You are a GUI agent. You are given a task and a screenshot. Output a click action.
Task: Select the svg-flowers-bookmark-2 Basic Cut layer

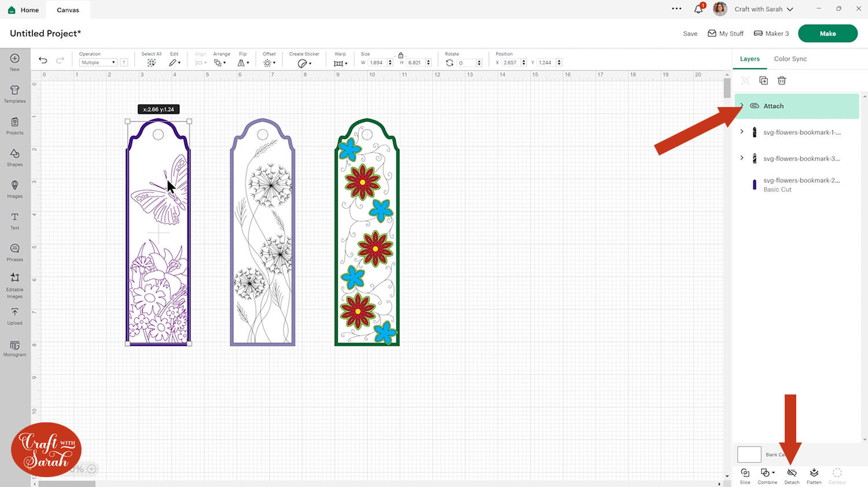coord(797,185)
